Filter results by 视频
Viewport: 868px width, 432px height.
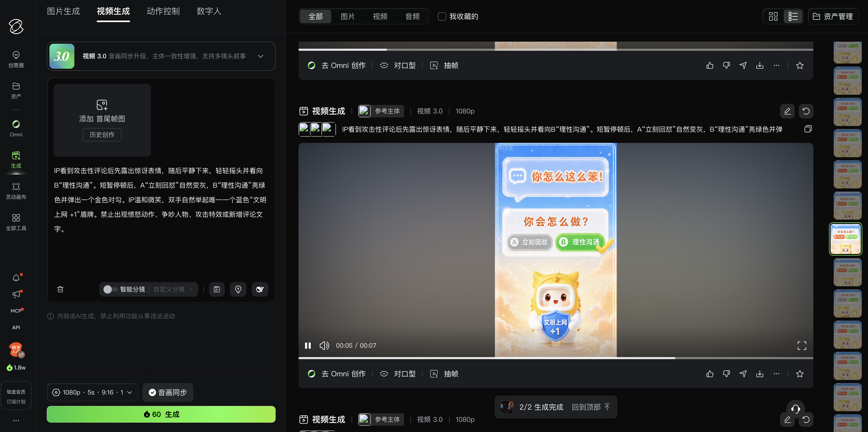tap(380, 16)
